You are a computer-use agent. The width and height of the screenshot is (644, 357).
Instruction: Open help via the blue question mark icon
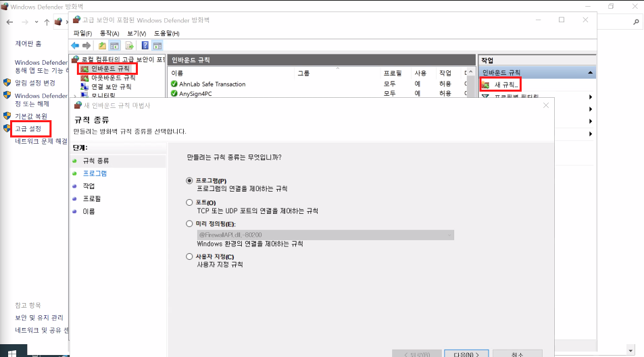pos(145,45)
